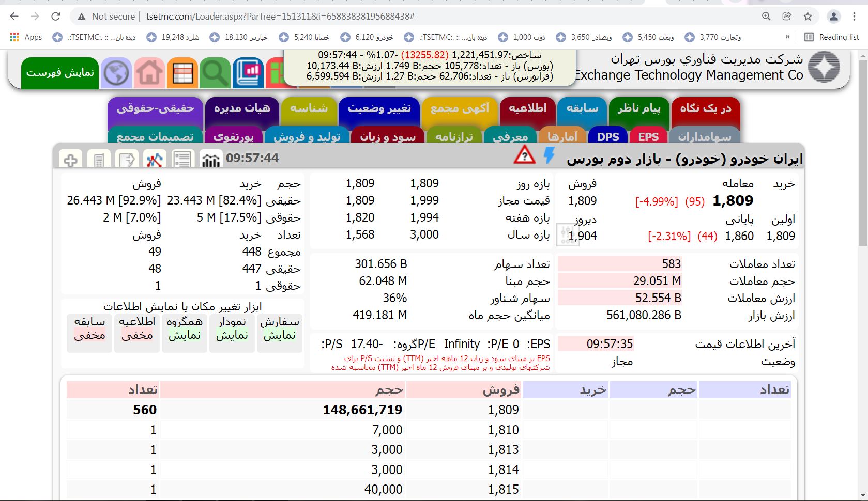Viewport: 868px width, 501px height.
Task: Click the blue lightning bolt icon
Action: (550, 155)
